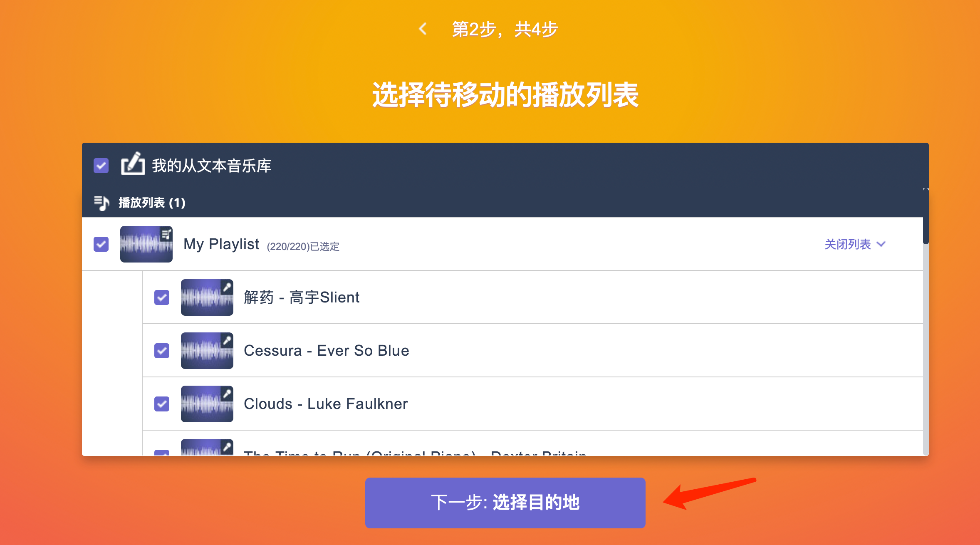Uncheck the 我的从文本音乐库 checkbox
The width and height of the screenshot is (980, 545).
point(101,166)
